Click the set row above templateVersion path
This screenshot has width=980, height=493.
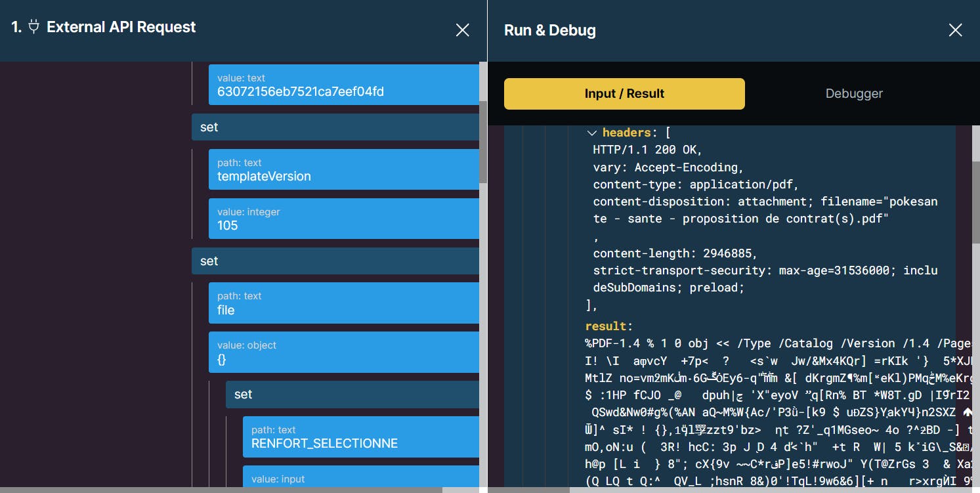[x=335, y=127]
